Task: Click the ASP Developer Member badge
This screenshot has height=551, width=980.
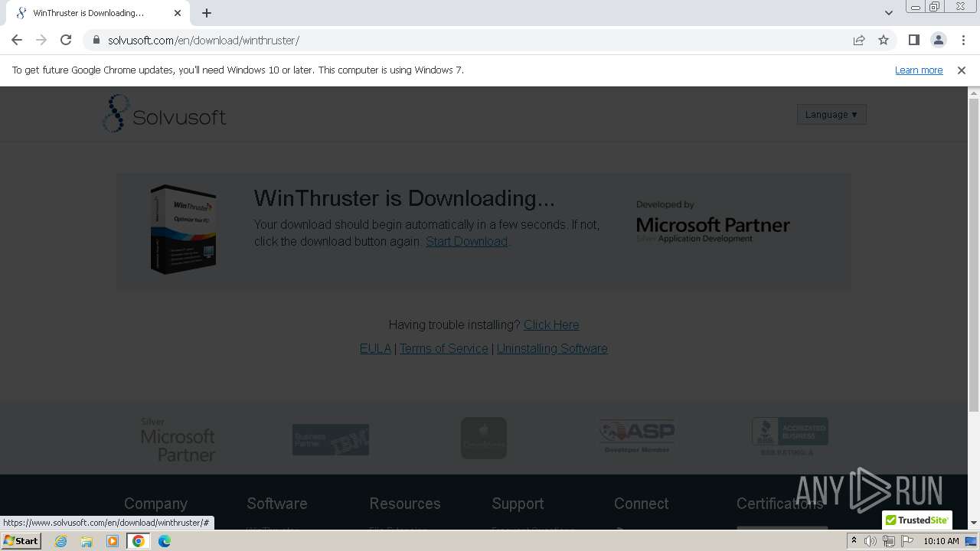Action: (x=637, y=437)
